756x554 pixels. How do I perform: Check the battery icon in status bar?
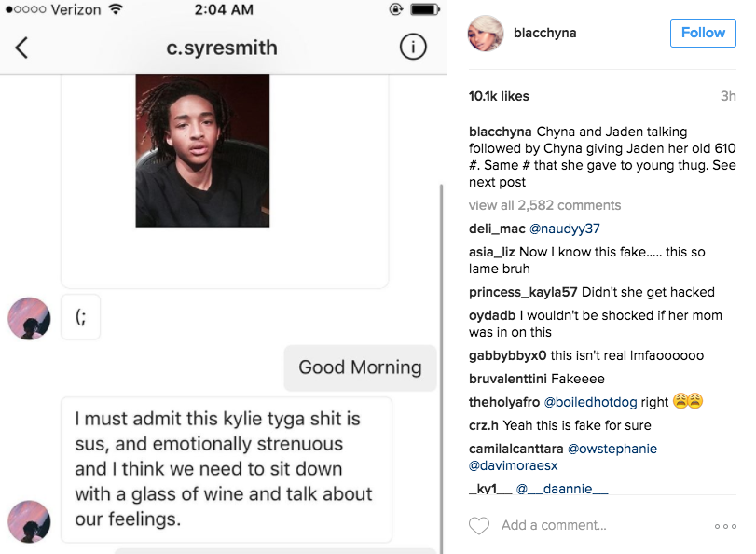(425, 9)
